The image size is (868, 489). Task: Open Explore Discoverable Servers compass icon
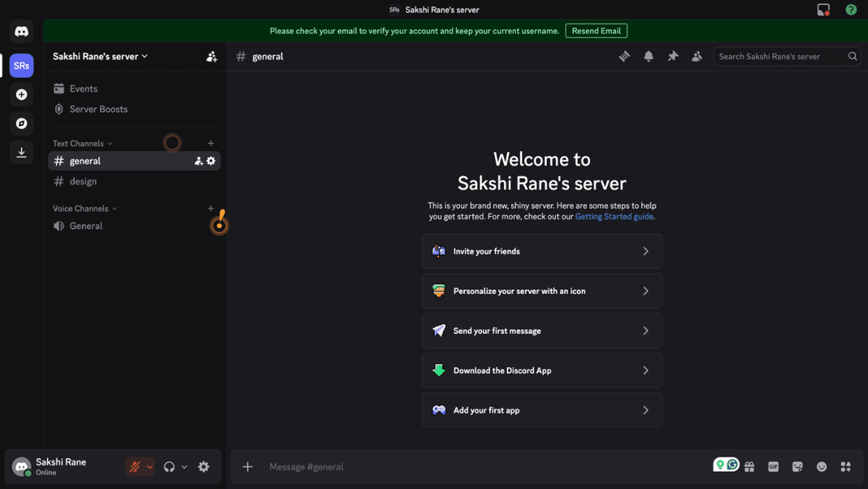[22, 124]
